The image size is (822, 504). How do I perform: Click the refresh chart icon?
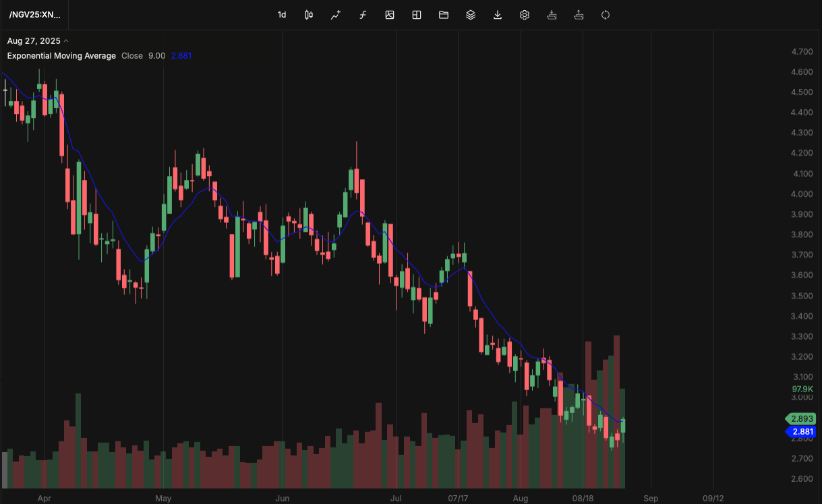click(x=606, y=15)
